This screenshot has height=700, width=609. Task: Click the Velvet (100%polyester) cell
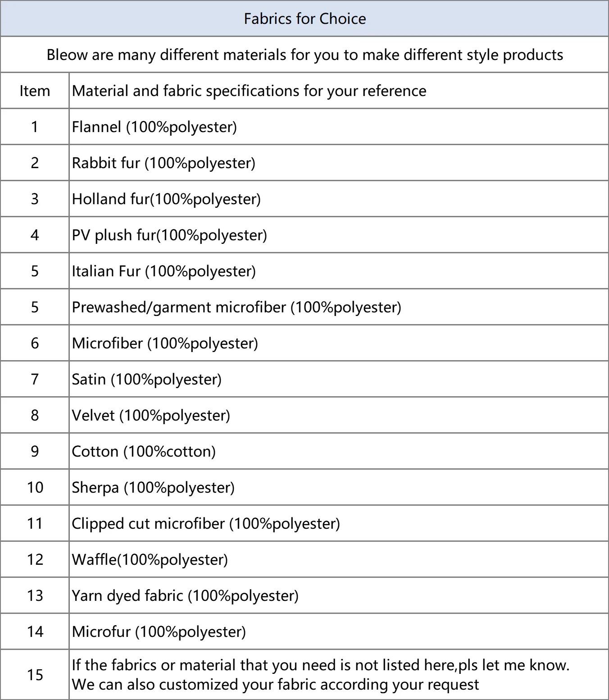[151, 415]
